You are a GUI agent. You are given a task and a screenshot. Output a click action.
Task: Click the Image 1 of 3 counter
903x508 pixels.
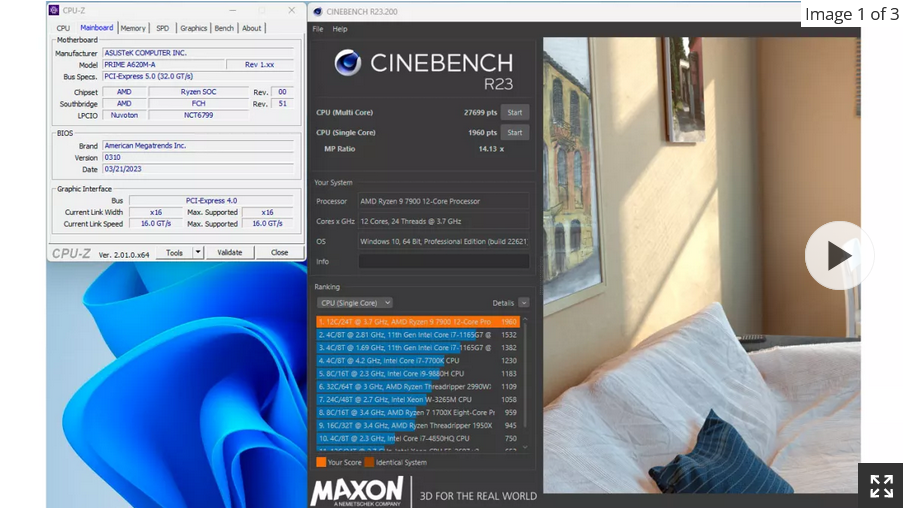pos(852,14)
